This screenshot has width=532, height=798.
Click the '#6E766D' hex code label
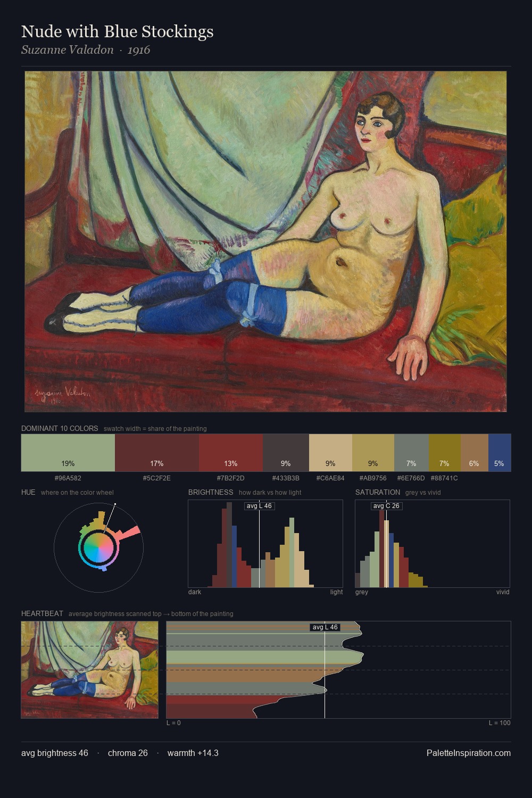point(411,478)
